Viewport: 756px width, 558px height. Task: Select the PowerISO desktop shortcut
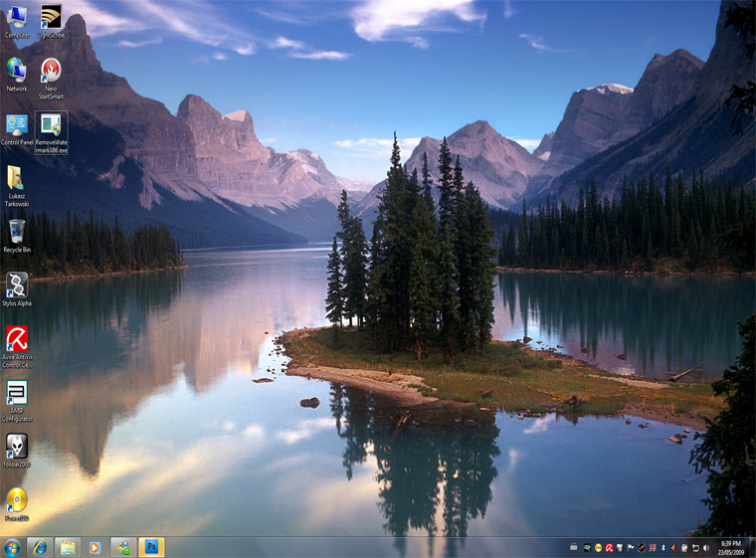point(17,504)
